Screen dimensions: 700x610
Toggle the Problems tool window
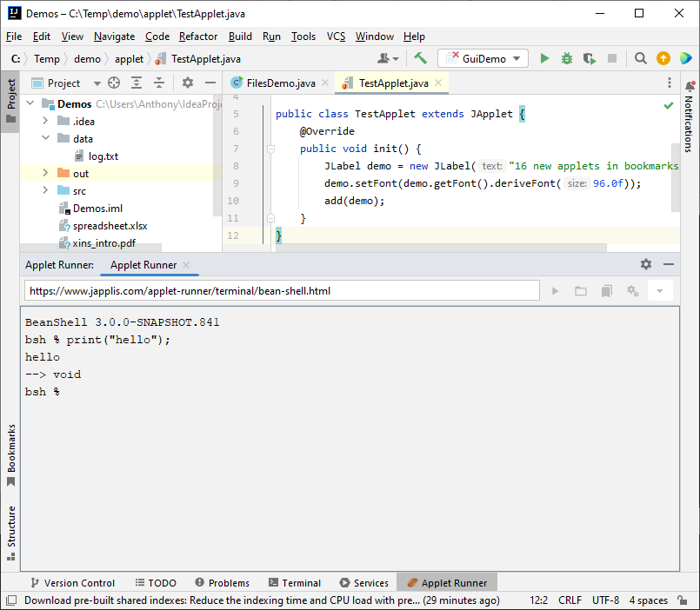[x=223, y=583]
